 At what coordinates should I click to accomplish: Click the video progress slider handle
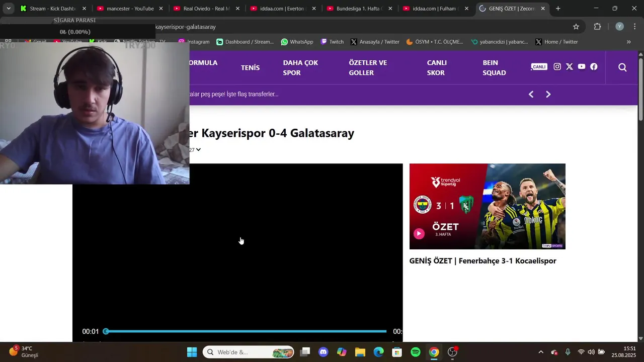click(x=106, y=331)
